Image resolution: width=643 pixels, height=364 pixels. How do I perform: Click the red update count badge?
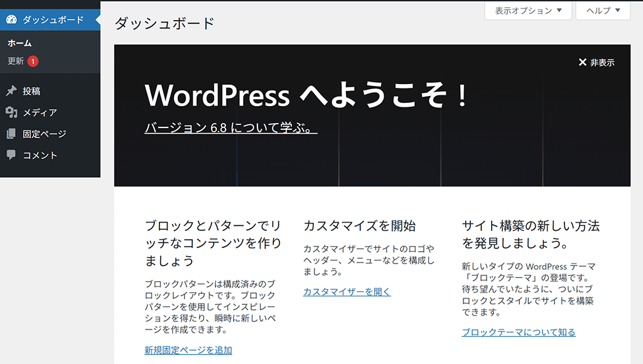pyautogui.click(x=33, y=62)
